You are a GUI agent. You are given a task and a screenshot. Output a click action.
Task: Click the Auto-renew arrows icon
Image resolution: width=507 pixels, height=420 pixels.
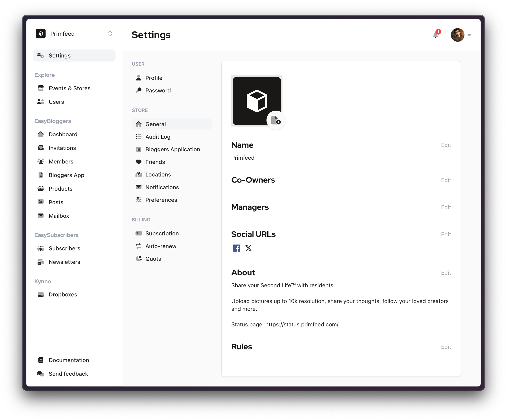pos(139,246)
